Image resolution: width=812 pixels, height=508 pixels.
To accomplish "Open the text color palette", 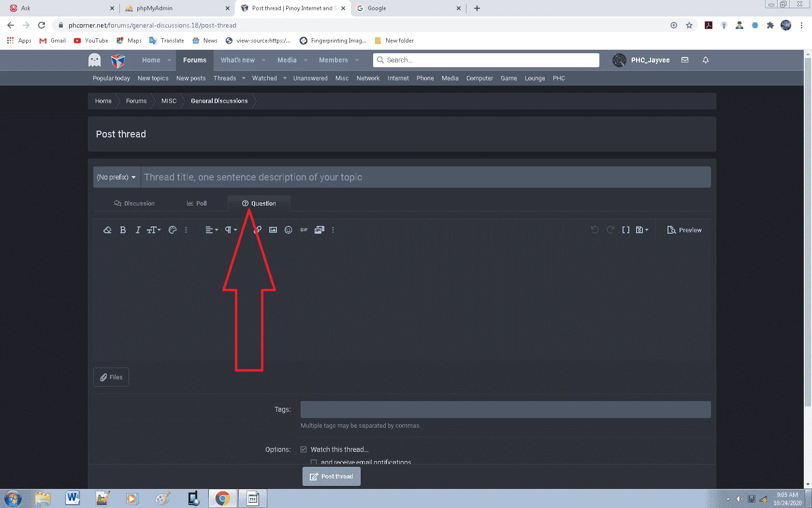I will coord(173,230).
